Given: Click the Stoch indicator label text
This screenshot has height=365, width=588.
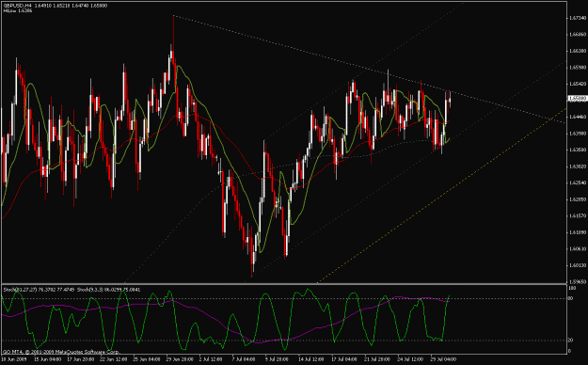Looking at the screenshot, I should tap(72, 289).
